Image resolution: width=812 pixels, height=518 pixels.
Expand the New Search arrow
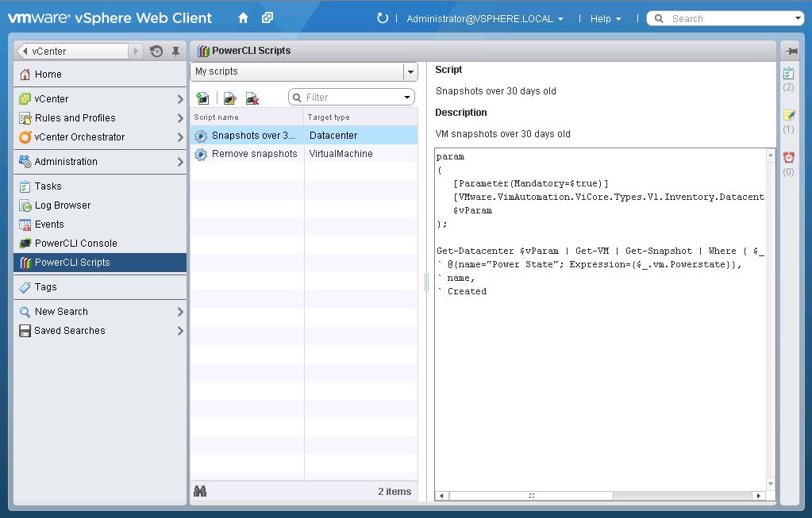(180, 312)
